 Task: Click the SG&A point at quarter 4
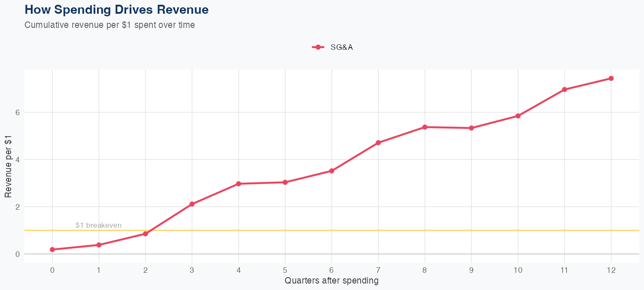[x=239, y=184]
